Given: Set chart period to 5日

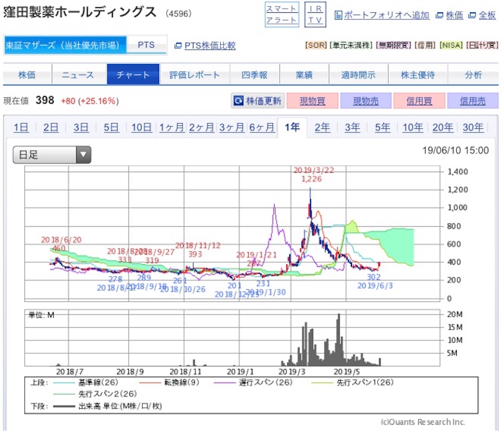Looking at the screenshot, I should click(111, 127).
